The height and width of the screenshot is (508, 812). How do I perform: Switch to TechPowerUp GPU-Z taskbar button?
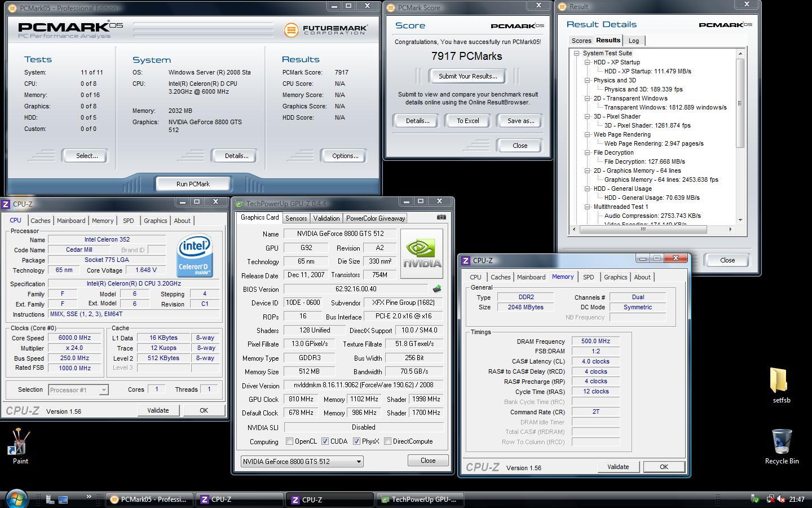click(x=420, y=500)
